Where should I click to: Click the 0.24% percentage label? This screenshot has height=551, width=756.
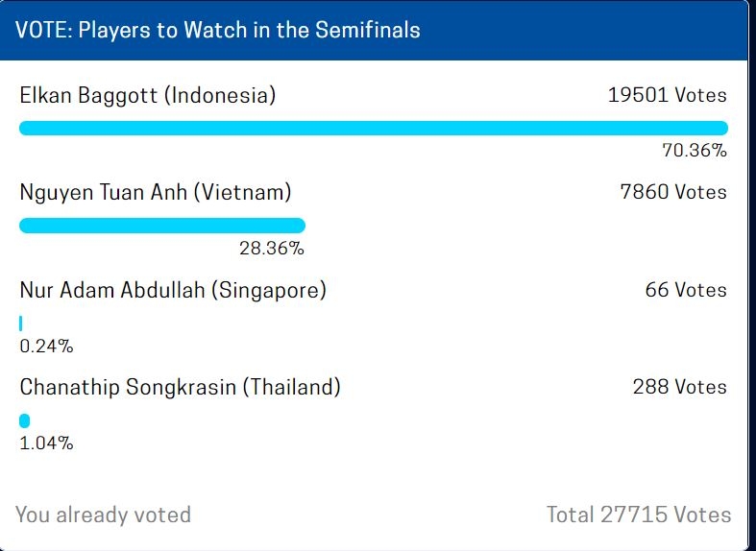pyautogui.click(x=46, y=346)
